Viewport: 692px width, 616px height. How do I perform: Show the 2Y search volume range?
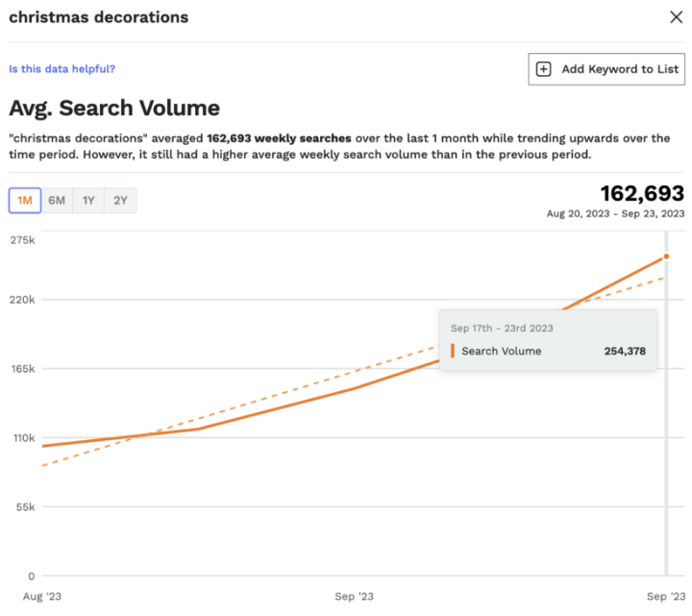pyautogui.click(x=120, y=200)
